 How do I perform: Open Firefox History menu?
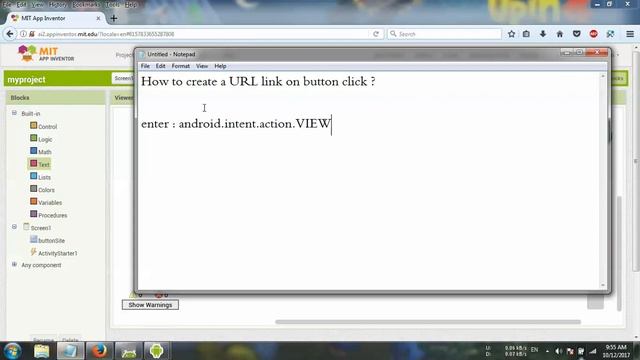58,4
